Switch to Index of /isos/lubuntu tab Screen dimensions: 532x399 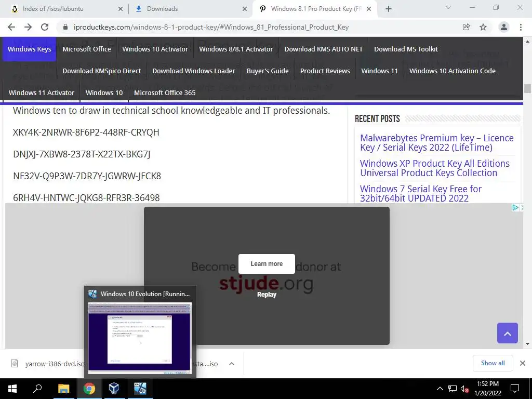(64, 9)
